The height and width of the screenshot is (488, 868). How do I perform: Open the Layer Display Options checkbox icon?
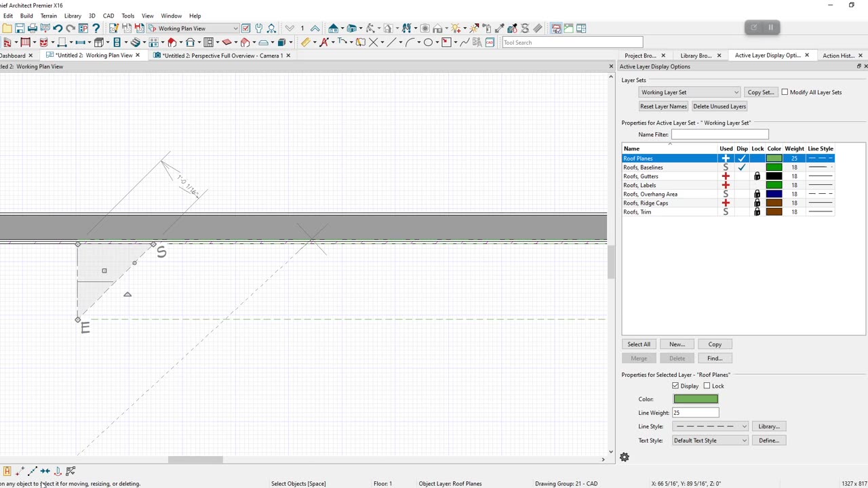tap(245, 28)
